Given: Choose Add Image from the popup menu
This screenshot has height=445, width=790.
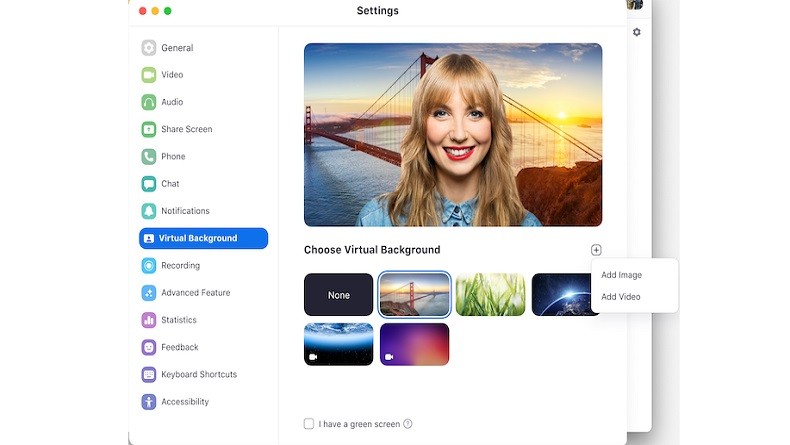Looking at the screenshot, I should tap(621, 275).
